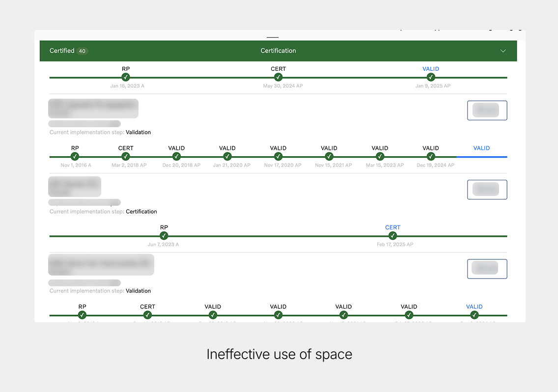Click the VALID checkmark dated Nov 15, 2021
Image resolution: width=558 pixels, height=392 pixels.
click(x=329, y=157)
